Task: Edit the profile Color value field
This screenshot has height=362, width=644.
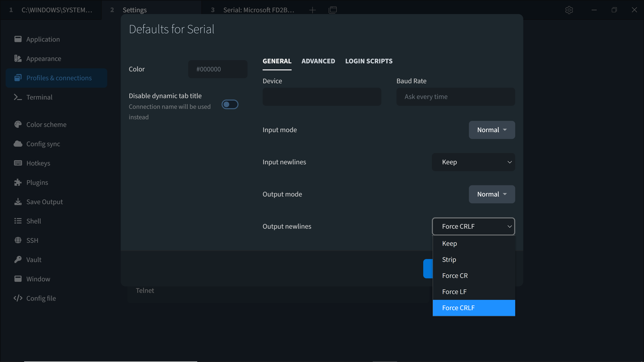Action: tap(218, 69)
